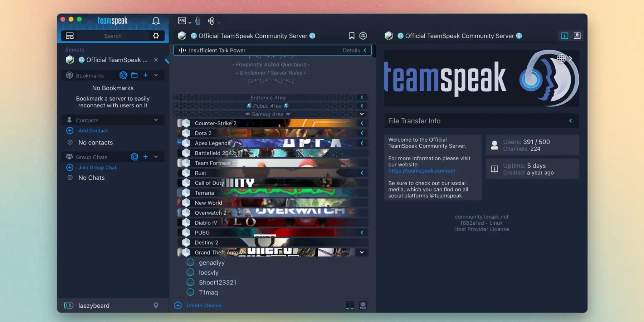Screen dimensions: 644x322
Task: Click Create Channel
Action: [205, 306]
